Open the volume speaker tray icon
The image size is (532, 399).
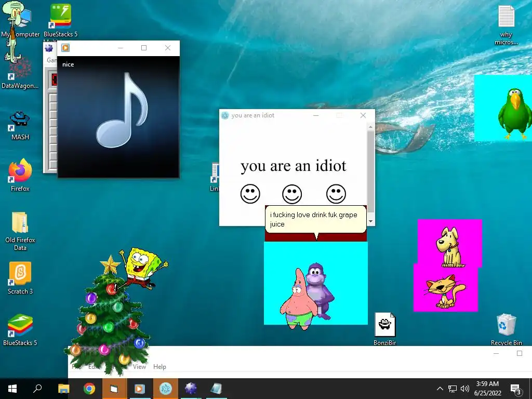pyautogui.click(x=465, y=389)
